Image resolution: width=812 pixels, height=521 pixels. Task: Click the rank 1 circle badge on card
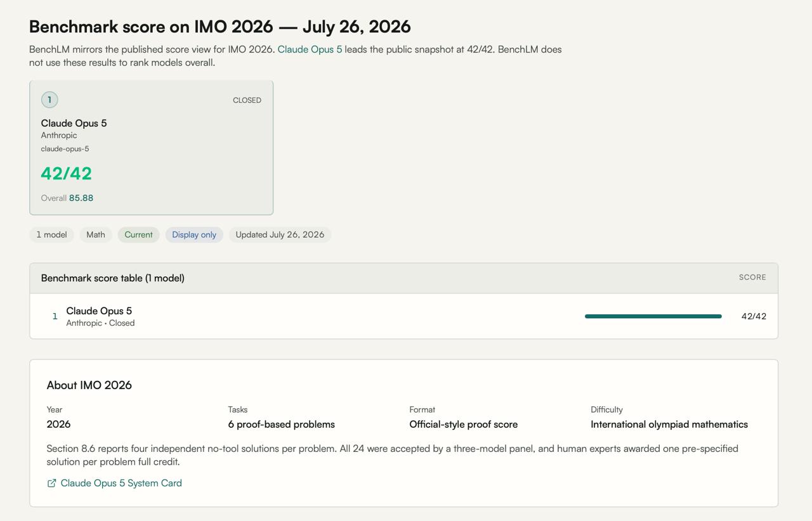point(49,100)
